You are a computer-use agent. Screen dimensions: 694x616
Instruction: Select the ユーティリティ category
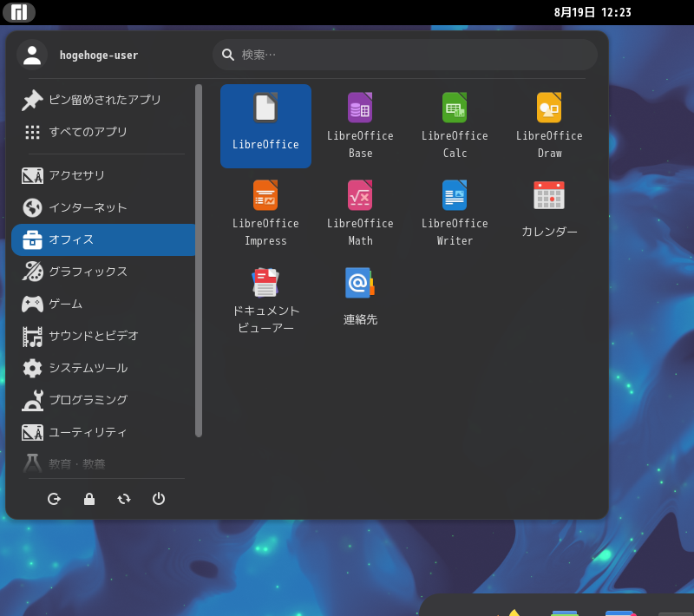pyautogui.click(x=103, y=432)
